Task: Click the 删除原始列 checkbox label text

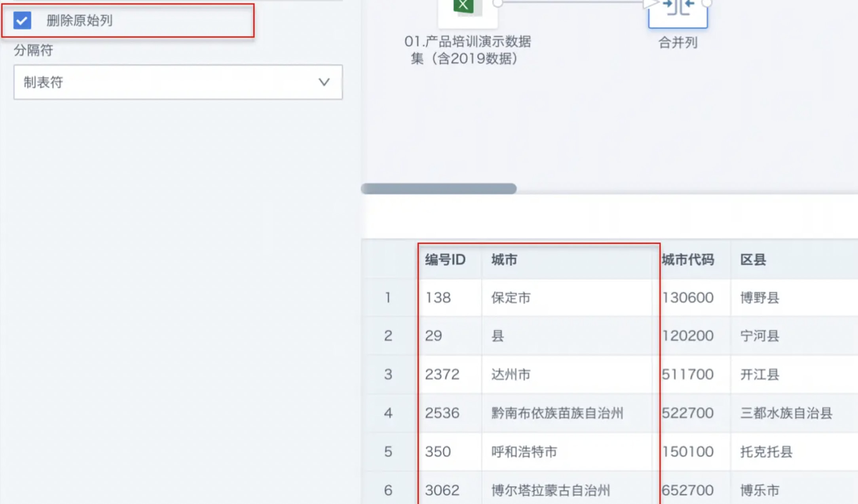Action: click(x=80, y=21)
